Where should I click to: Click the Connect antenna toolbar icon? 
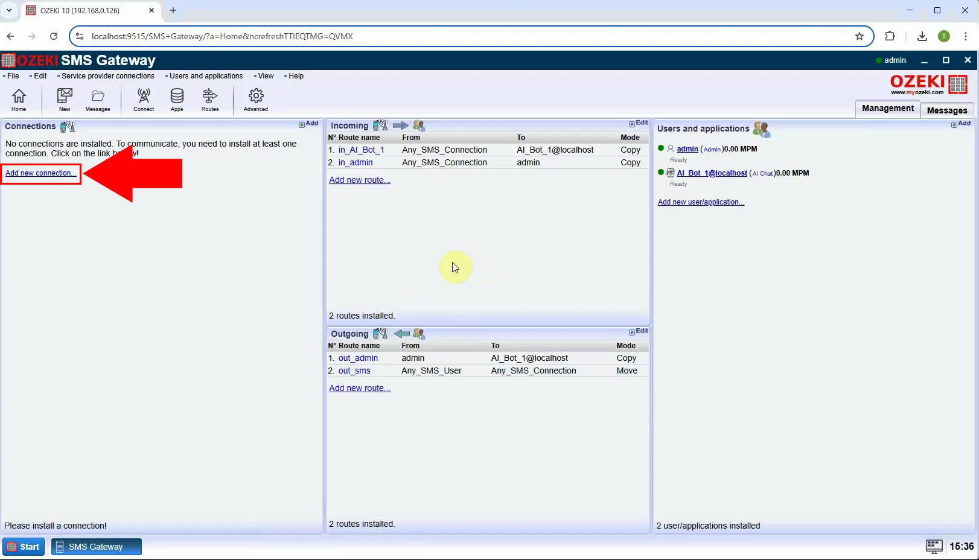[144, 100]
